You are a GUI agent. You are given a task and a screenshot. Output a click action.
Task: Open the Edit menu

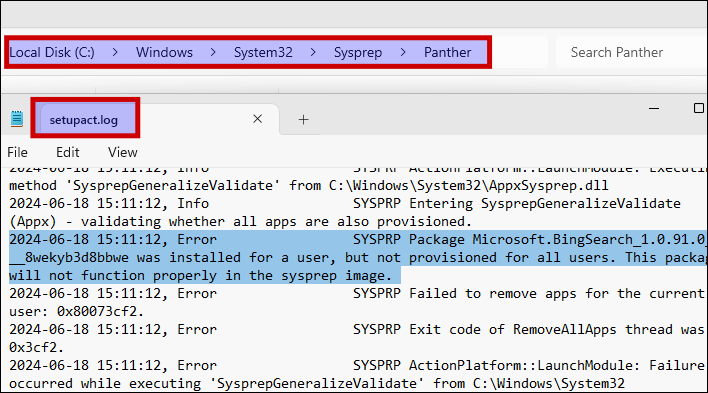(68, 152)
